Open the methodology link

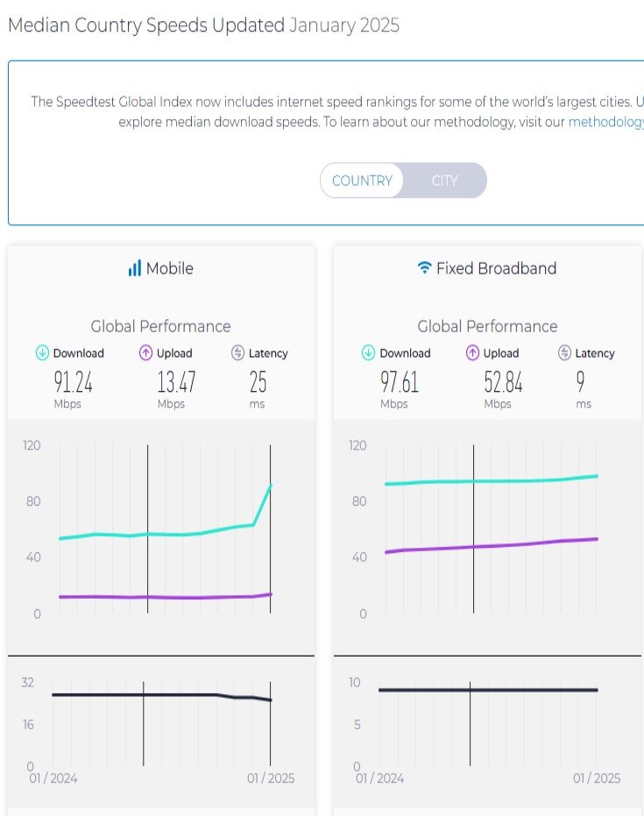pos(605,122)
